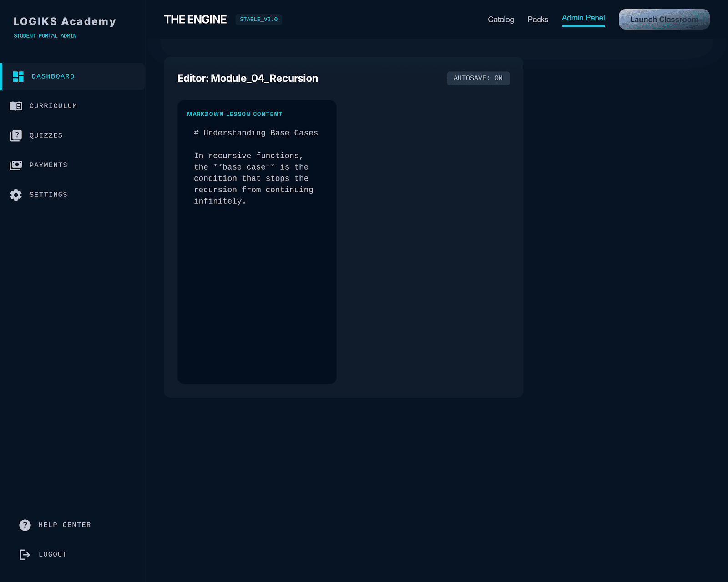The image size is (728, 582).
Task: Click the Curriculum book icon
Action: pos(16,106)
